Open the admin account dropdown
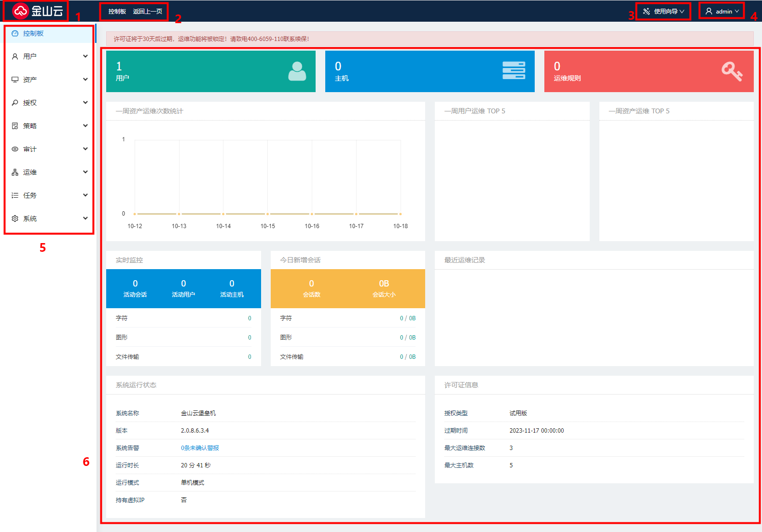The height and width of the screenshot is (532, 762). point(722,11)
